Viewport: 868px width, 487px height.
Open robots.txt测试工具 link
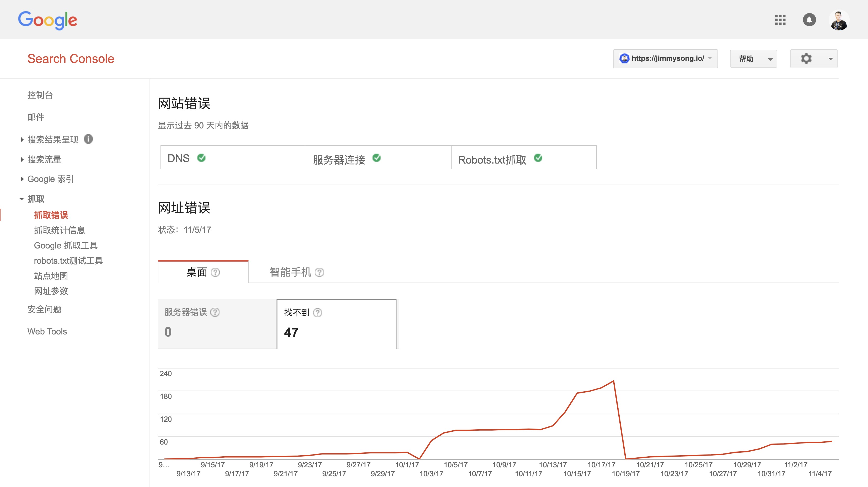(x=68, y=261)
